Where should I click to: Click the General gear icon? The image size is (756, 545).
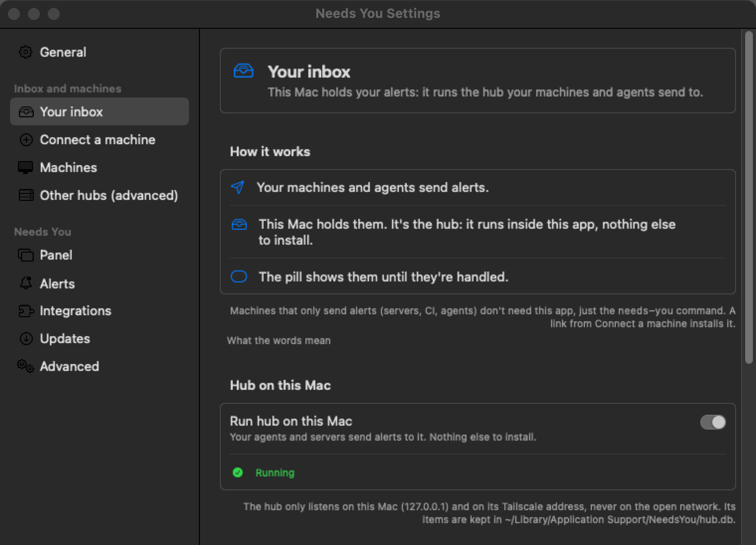pyautogui.click(x=25, y=52)
